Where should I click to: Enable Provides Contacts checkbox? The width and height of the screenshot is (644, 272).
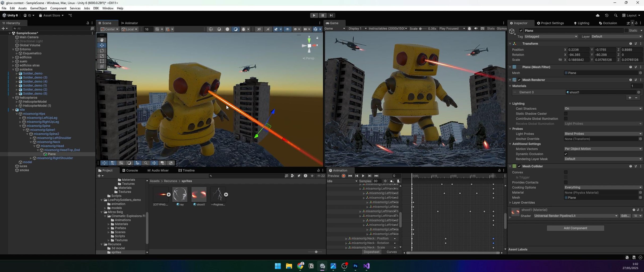(566, 182)
